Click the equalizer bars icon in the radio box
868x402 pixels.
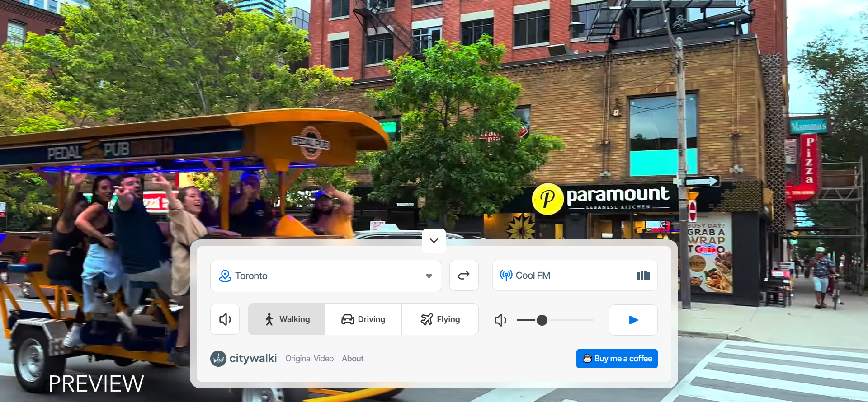[643, 275]
